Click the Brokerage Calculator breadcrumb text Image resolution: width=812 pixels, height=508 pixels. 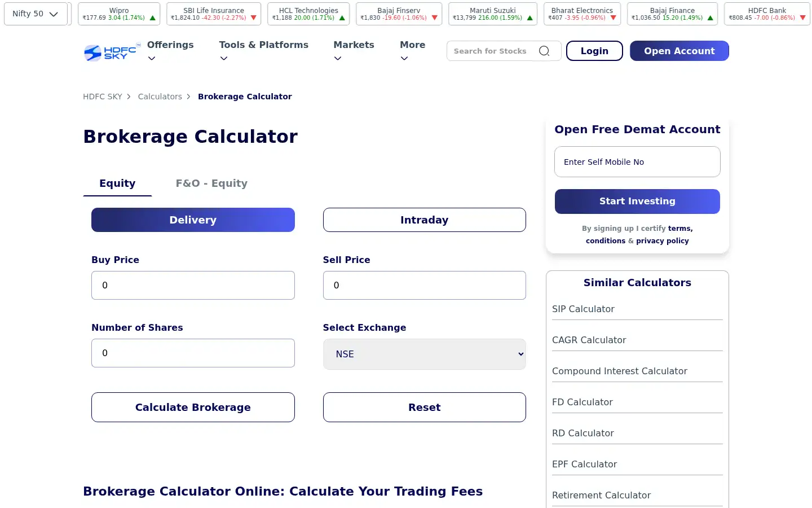click(245, 97)
